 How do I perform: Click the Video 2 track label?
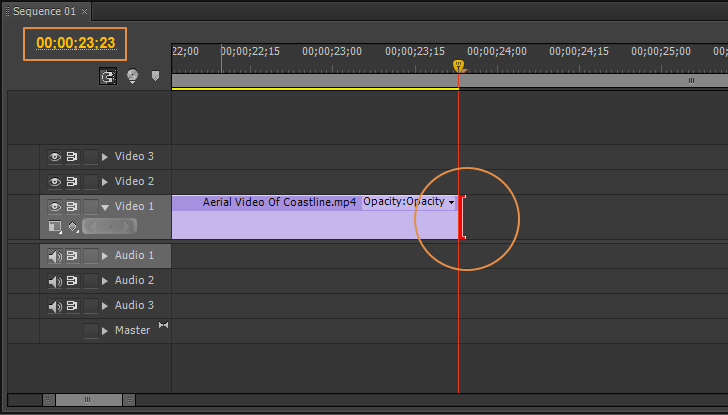pyautogui.click(x=134, y=181)
